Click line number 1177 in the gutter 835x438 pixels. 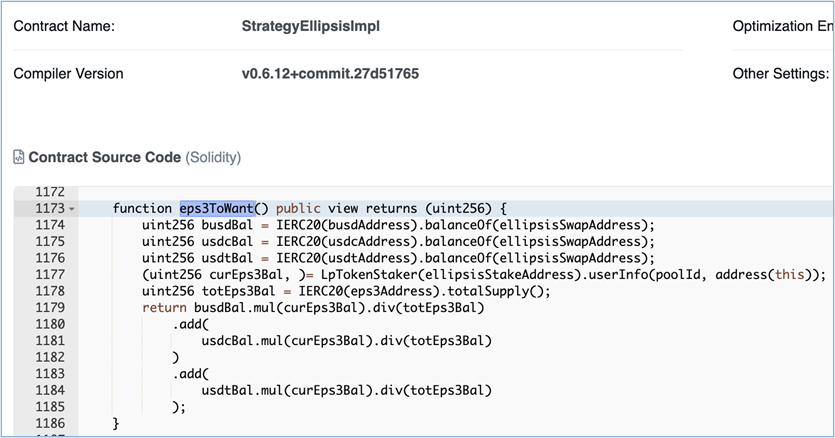pyautogui.click(x=48, y=275)
